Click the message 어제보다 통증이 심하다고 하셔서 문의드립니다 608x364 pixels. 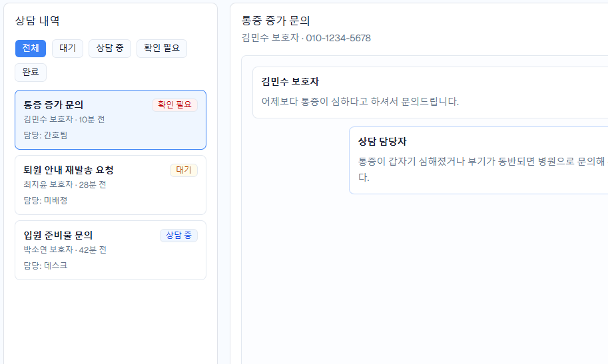pos(360,102)
